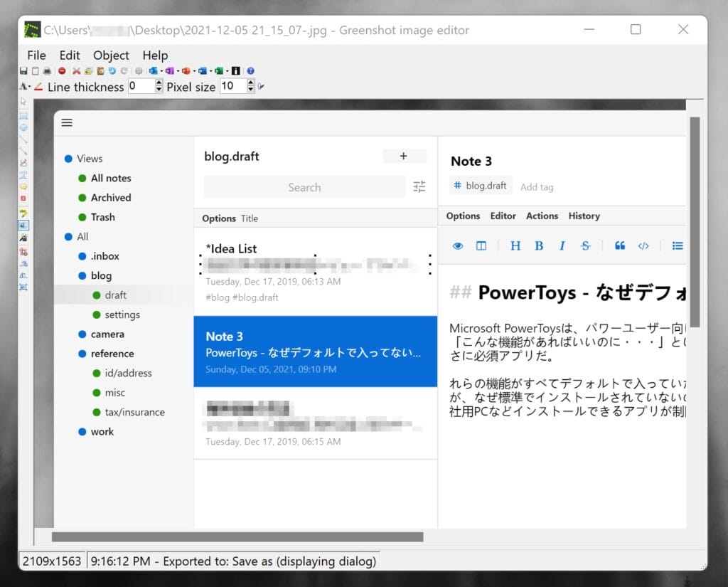
Task: Open the Edit menu
Action: tap(70, 55)
